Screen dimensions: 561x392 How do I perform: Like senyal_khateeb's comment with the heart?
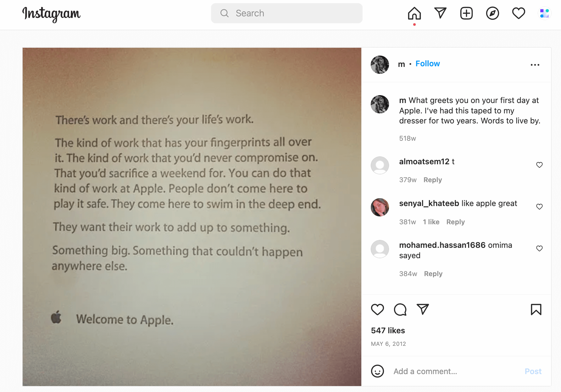tap(540, 207)
